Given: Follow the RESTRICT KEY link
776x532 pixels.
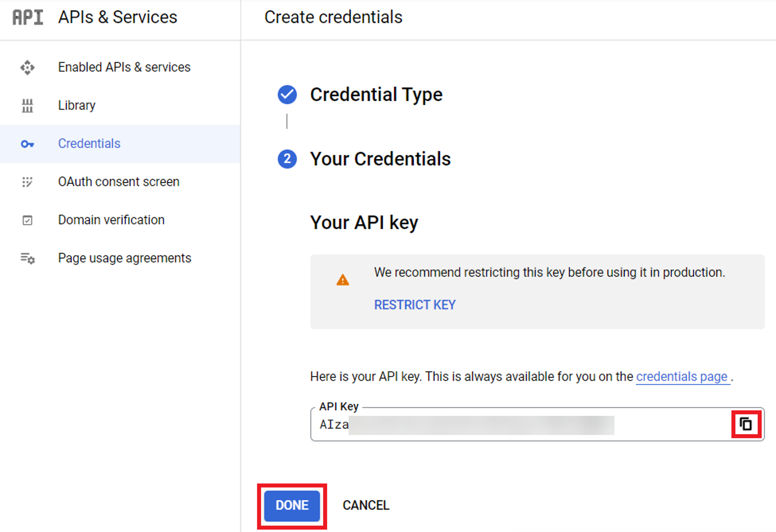Looking at the screenshot, I should tap(415, 305).
